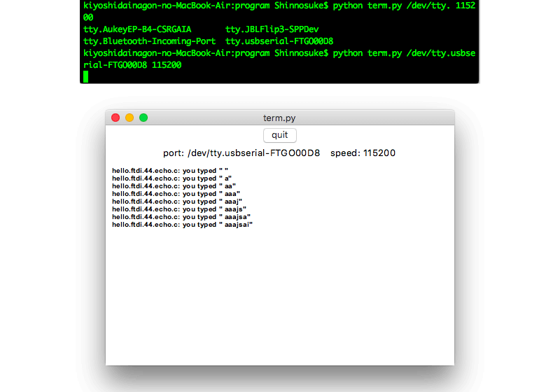Click the echo line ending with " aaa"
The height and width of the screenshot is (392, 560).
(176, 194)
